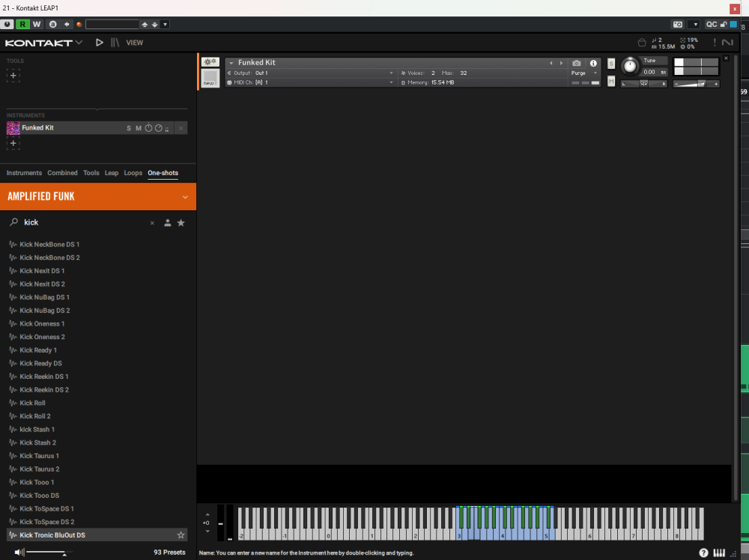Enable Write automation W button

pyautogui.click(x=37, y=25)
